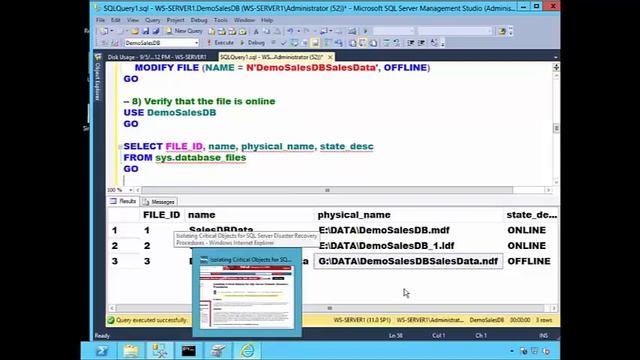Image resolution: width=640 pixels, height=360 pixels.
Task: Click the FILE_ID column header
Action: click(162, 215)
